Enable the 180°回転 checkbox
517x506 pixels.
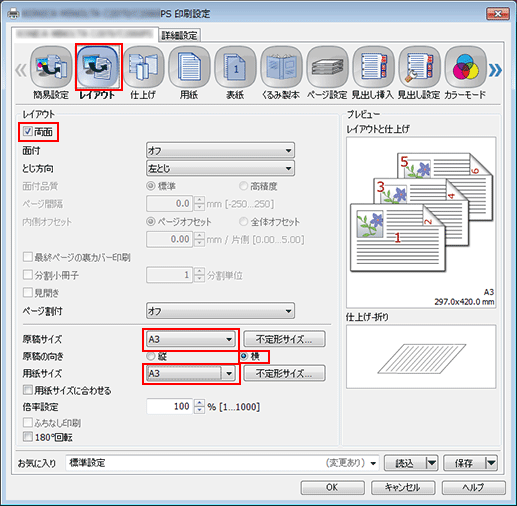tap(28, 437)
